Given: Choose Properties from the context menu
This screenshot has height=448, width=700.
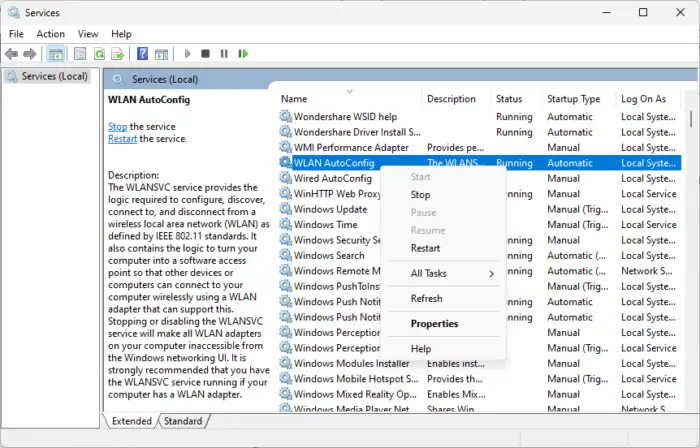Looking at the screenshot, I should (434, 324).
